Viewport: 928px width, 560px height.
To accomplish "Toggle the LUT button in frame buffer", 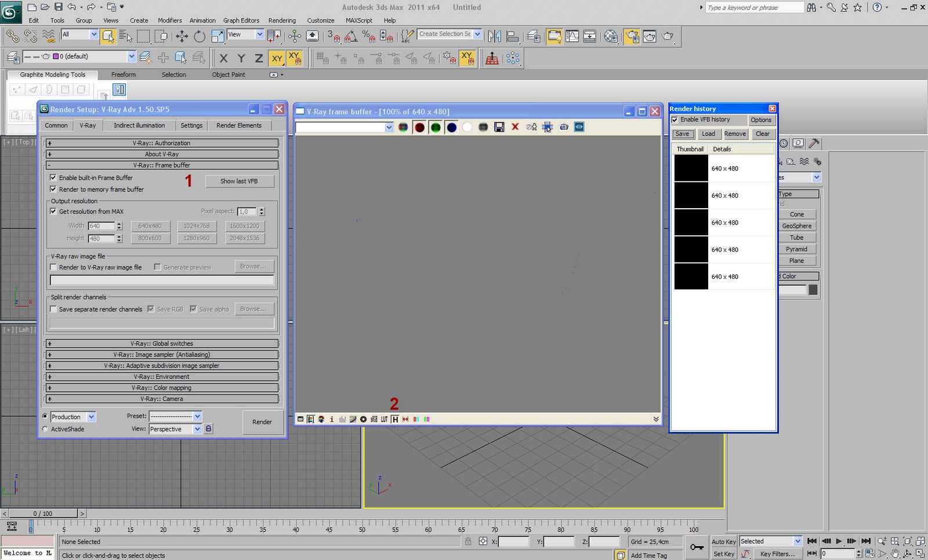I will (x=384, y=419).
